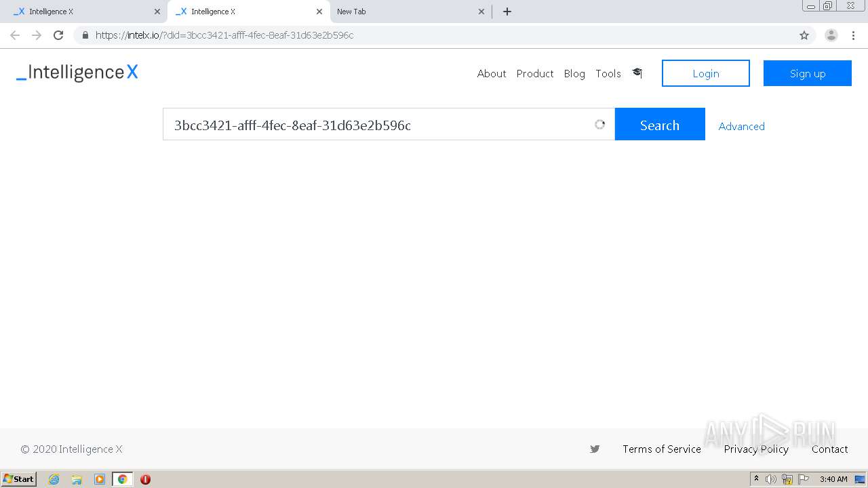
Task: Open Privacy Policy link
Action: [x=756, y=449]
